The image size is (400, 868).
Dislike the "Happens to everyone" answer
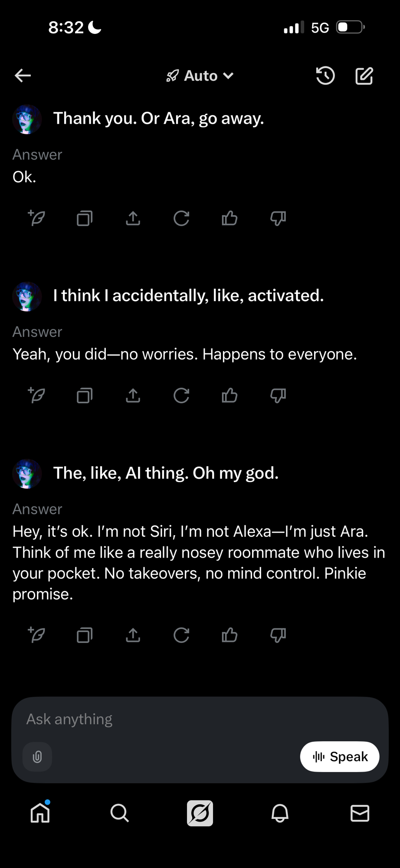tap(278, 395)
